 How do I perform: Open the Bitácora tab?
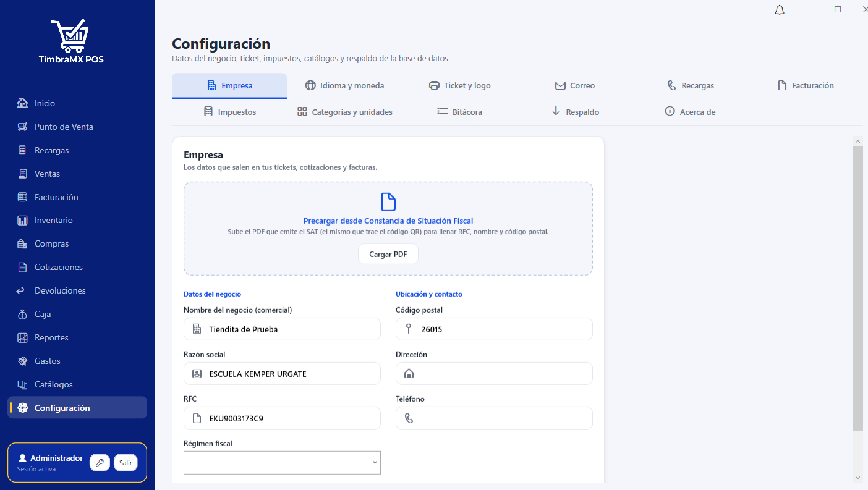coord(460,112)
